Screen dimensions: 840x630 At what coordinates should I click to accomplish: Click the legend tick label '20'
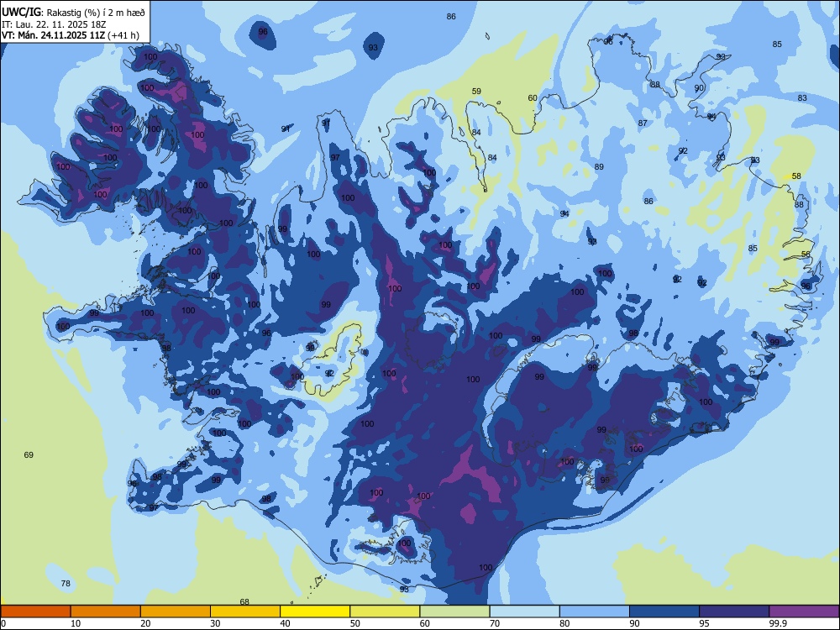(x=145, y=623)
